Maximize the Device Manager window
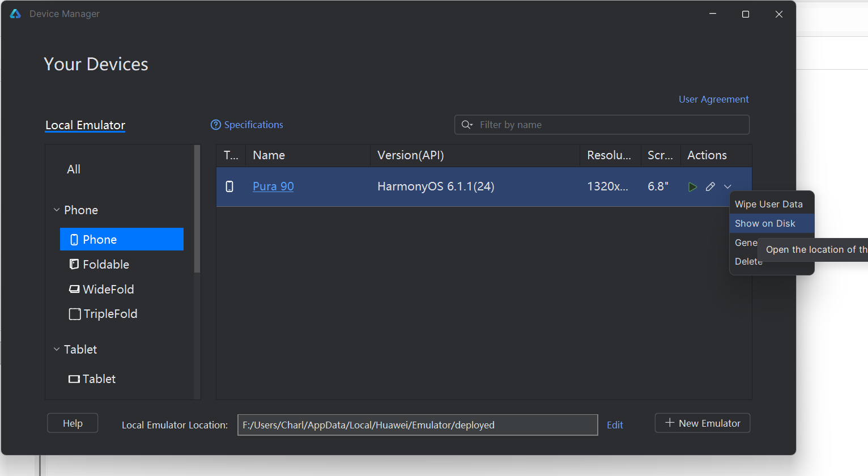This screenshot has height=476, width=868. click(x=746, y=14)
